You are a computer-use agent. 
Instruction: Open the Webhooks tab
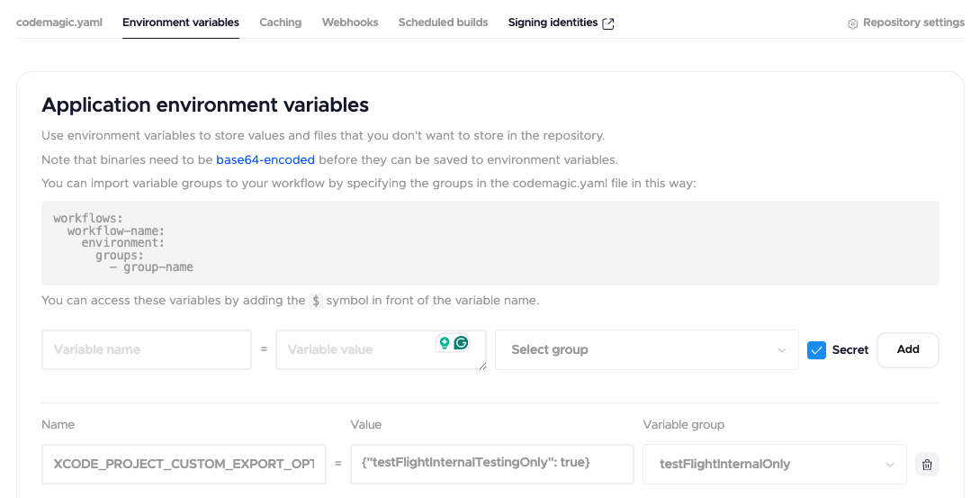coord(350,23)
